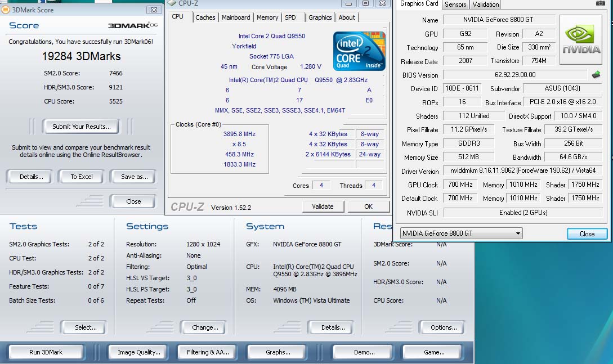The image size is (613, 364).
Task: Switch to the Caches tab in CPU-Z
Action: 205,17
